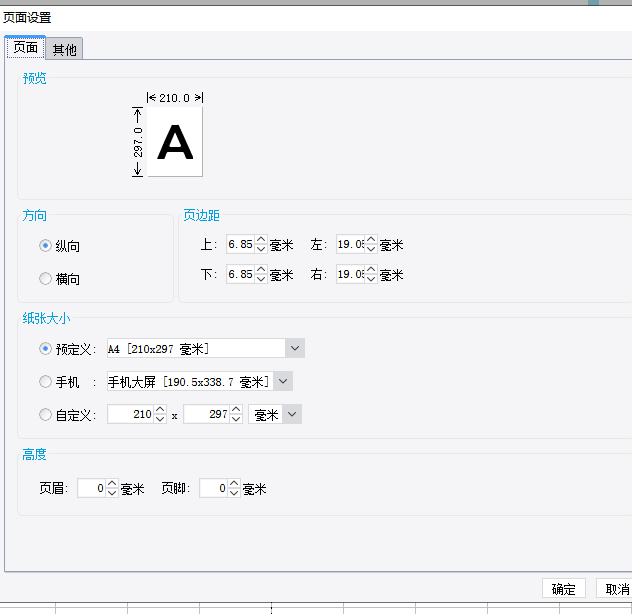The height and width of the screenshot is (614, 632).
Task: Increase custom width with up arrow
Action: (160, 410)
